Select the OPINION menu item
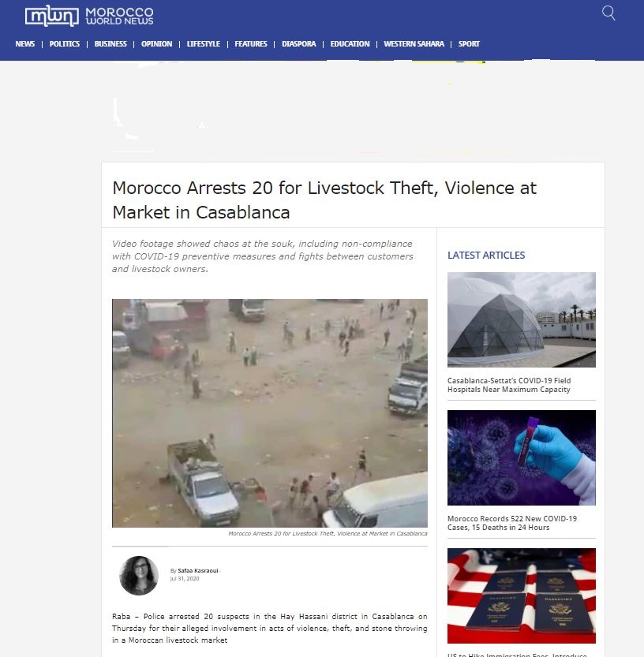644x657 pixels. click(x=156, y=44)
